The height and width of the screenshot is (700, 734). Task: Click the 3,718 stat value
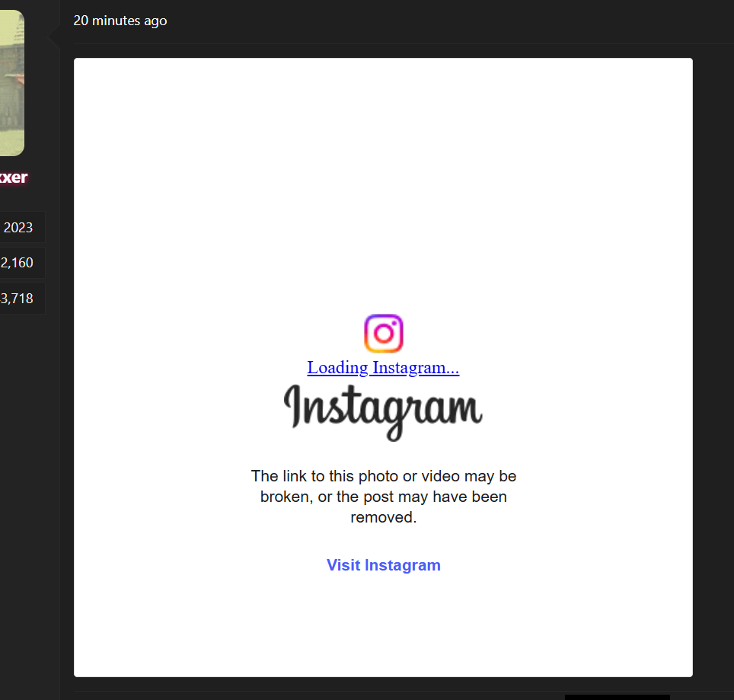pyautogui.click(x=17, y=299)
